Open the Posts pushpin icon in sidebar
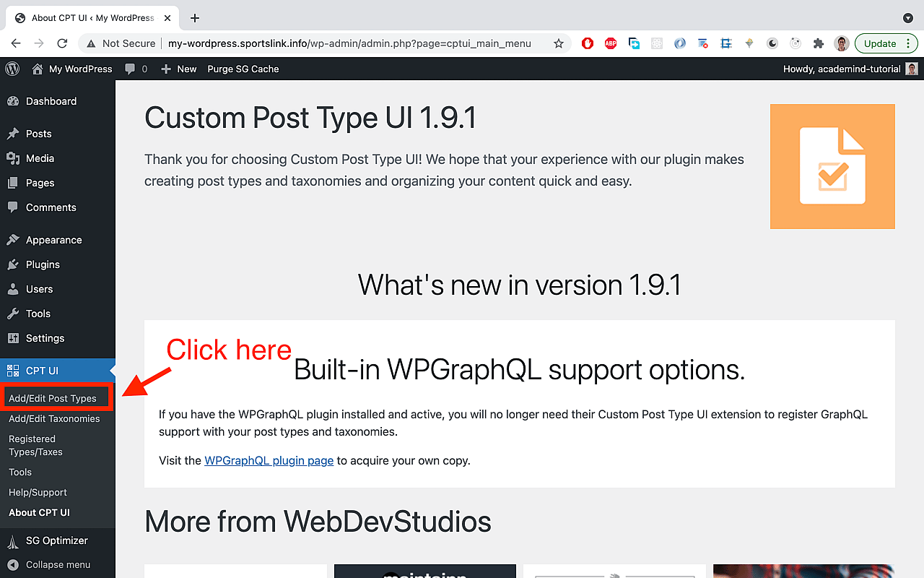This screenshot has width=924, height=578. click(14, 134)
